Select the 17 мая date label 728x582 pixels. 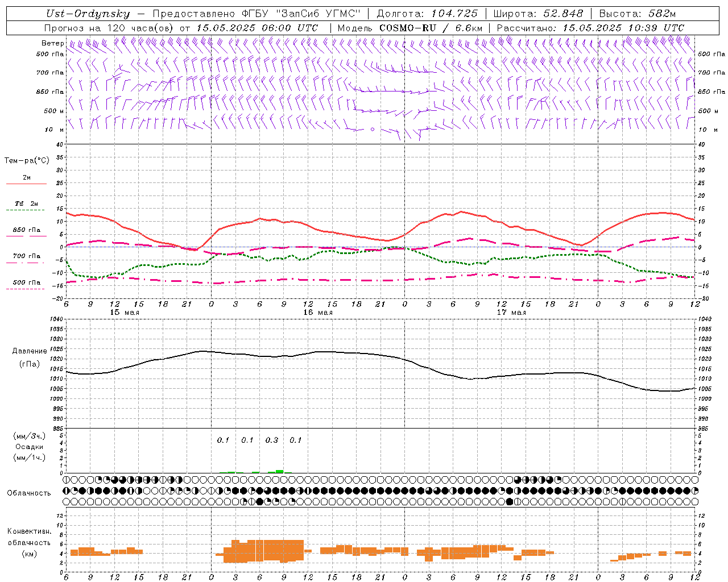[x=511, y=313]
